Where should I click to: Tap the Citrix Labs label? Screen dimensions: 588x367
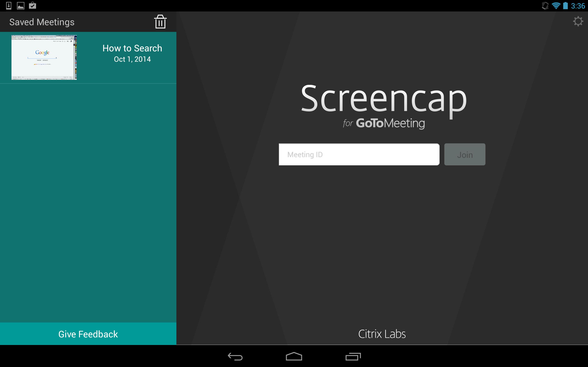click(382, 334)
